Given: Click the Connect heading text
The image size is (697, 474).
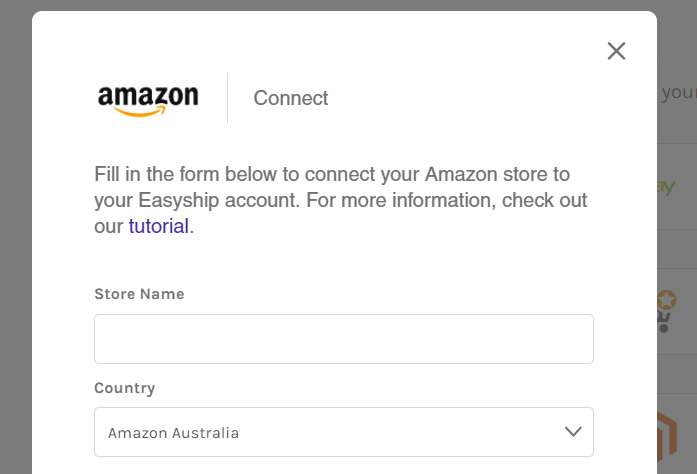Looking at the screenshot, I should pos(290,98).
